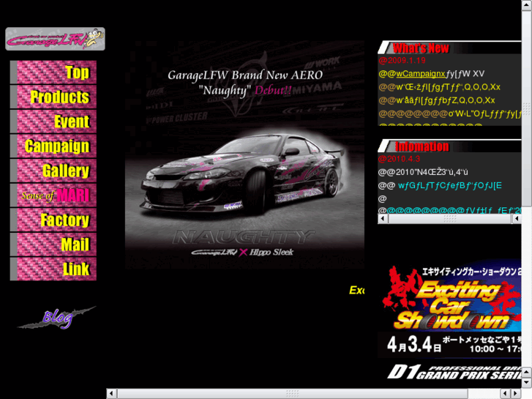
Task: Click the main page left scroll arrow
Action: tap(111, 394)
